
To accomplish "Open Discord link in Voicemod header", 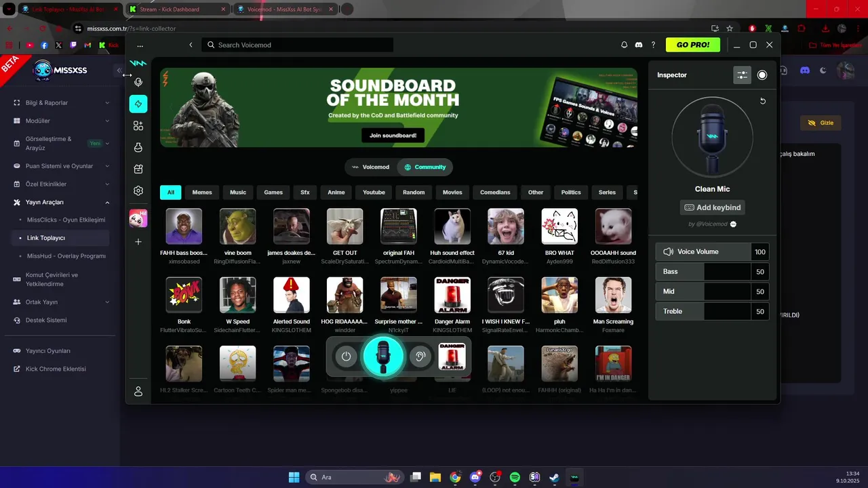I will [x=639, y=45].
